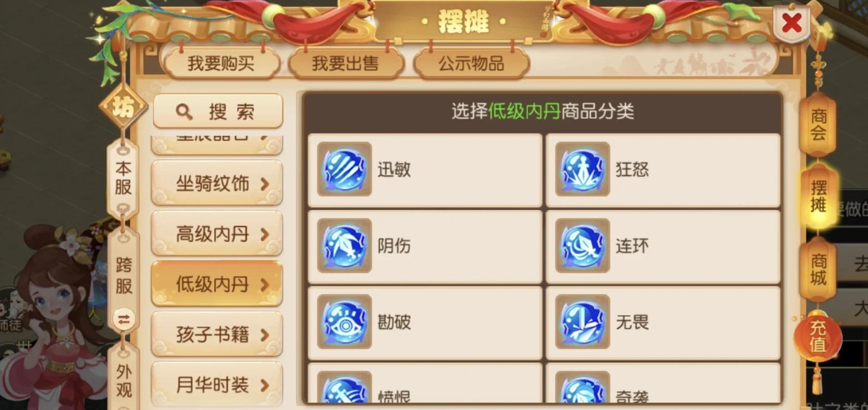Screen dimensions: 868x410
Task: Open the 充值 recharge button
Action: tap(818, 336)
